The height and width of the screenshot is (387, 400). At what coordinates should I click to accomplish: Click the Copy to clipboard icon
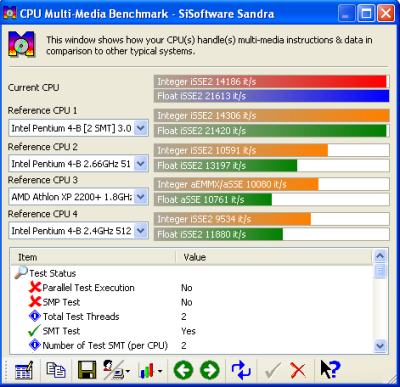point(56,370)
